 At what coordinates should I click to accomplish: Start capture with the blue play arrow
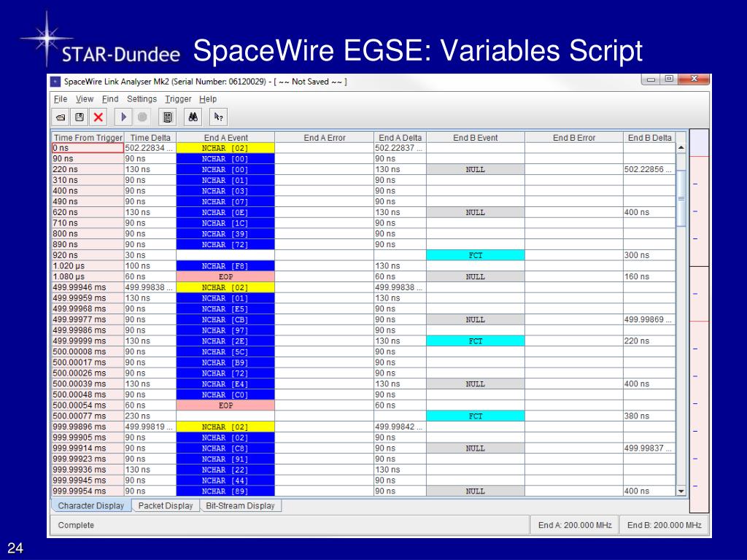pos(123,117)
